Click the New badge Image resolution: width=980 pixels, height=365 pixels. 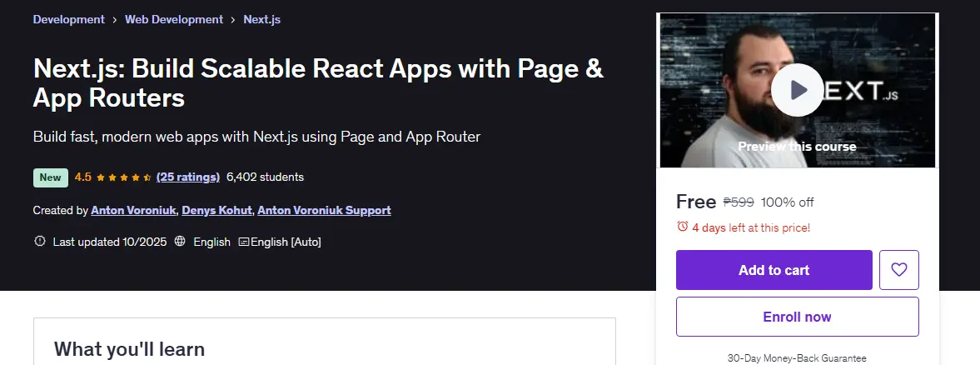coord(51,177)
